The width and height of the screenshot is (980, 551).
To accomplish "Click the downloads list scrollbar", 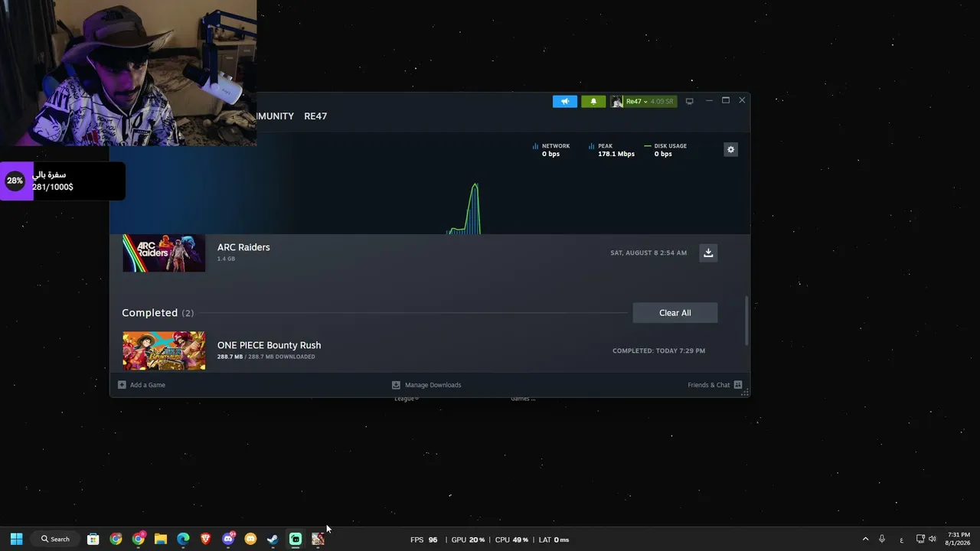I will point(746,321).
